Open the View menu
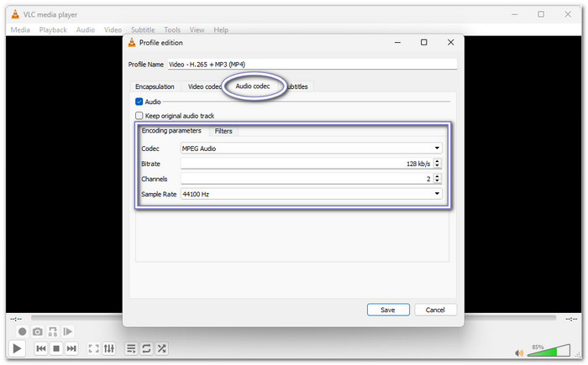Viewport: 588px width, 365px height. 197,29
